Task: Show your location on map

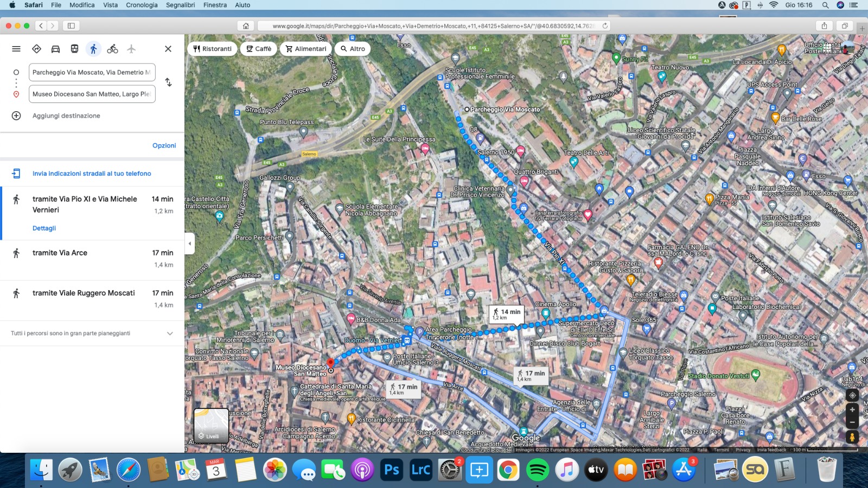Action: point(852,395)
